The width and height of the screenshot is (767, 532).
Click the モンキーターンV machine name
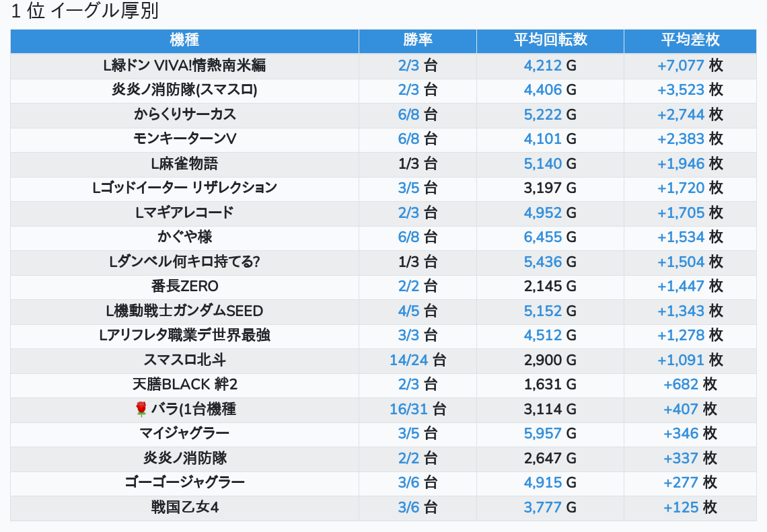click(x=184, y=139)
